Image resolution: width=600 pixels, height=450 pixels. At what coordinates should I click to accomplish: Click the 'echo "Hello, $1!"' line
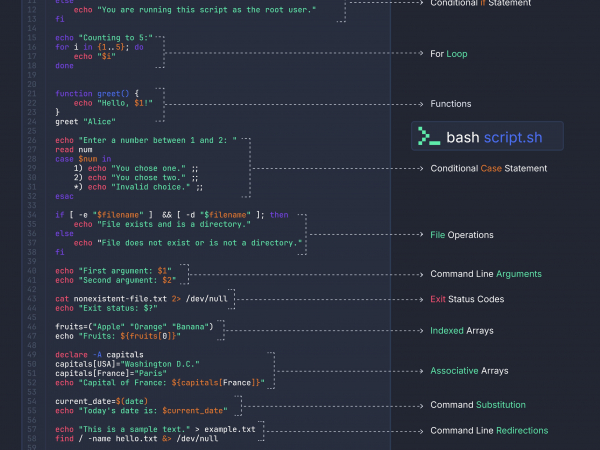point(113,103)
